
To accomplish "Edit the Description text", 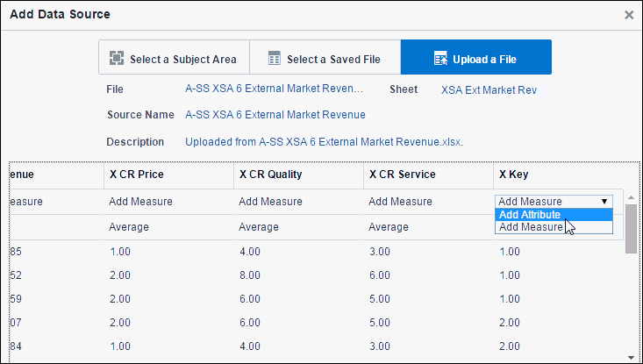I will click(324, 142).
